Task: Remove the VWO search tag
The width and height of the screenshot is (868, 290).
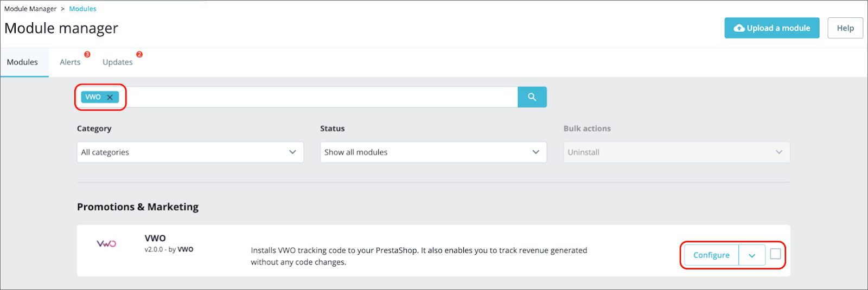Action: coord(110,98)
